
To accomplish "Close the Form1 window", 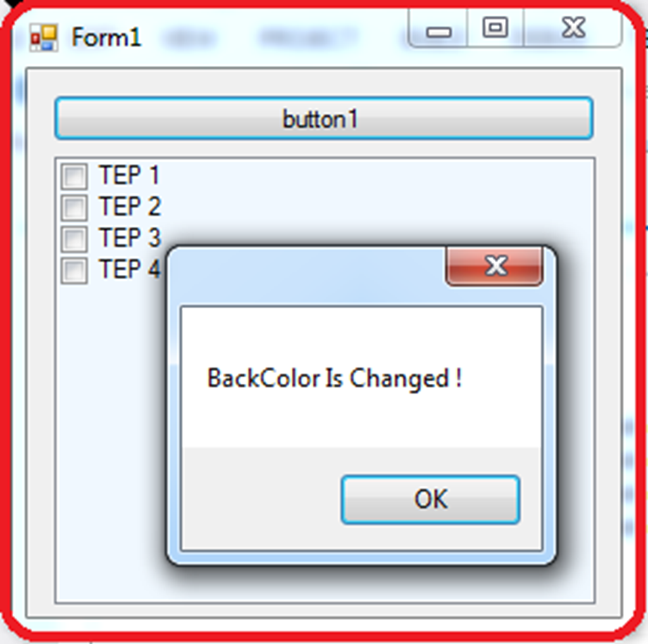I will coord(573,28).
